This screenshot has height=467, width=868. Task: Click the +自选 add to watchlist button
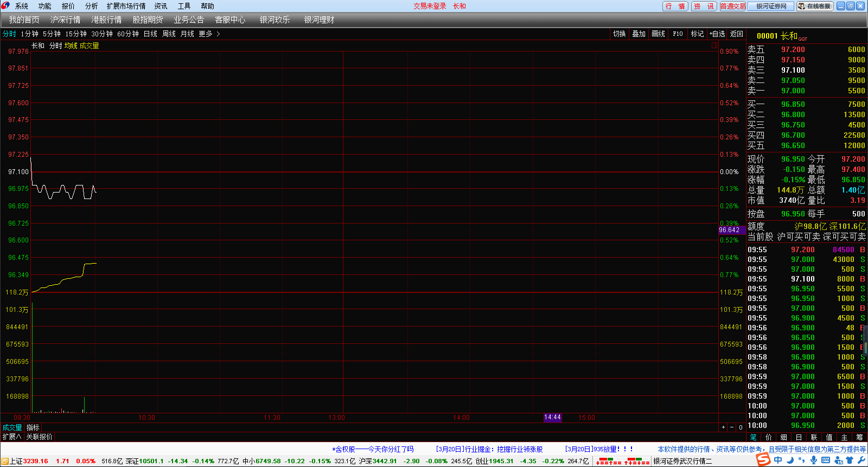click(717, 34)
